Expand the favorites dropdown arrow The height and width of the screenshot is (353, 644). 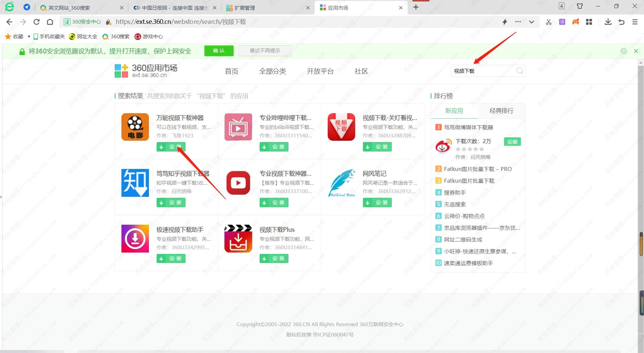tap(29, 37)
